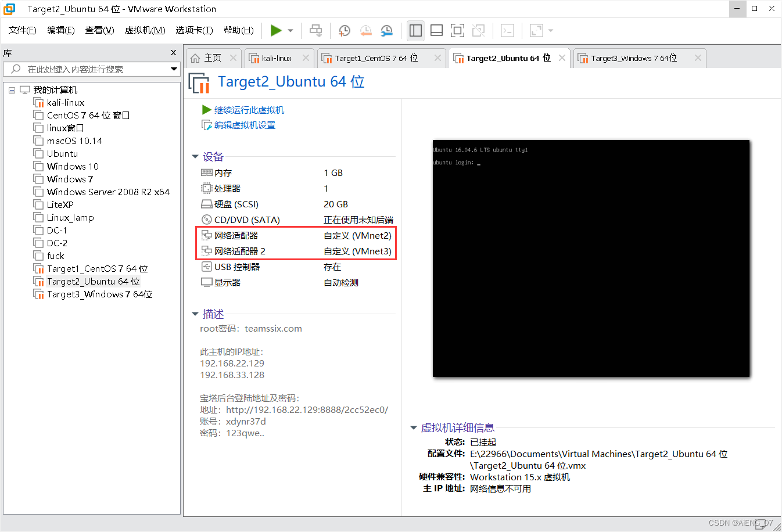
Task: Click the 网络适配器 2 icon
Action: [206, 251]
